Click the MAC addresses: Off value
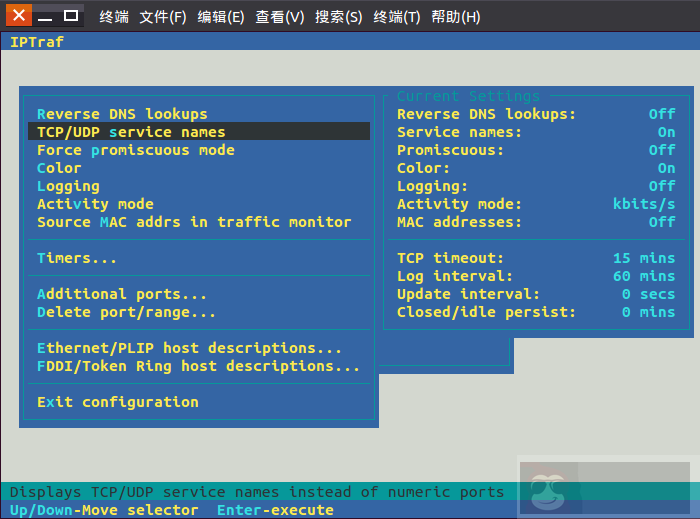The height and width of the screenshot is (519, 700). [x=662, y=222]
